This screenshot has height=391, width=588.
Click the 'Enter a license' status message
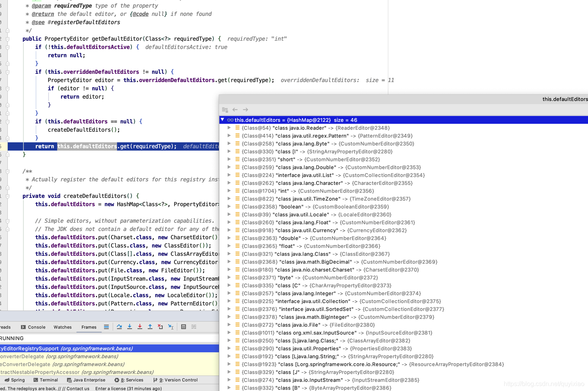click(128, 388)
